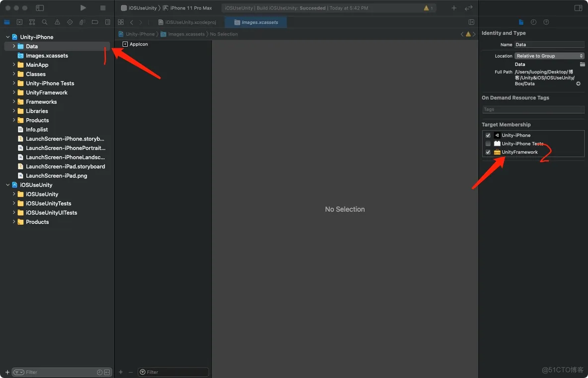588x378 pixels.
Task: Toggle UnityFramework target membership checkbox
Action: coord(488,152)
